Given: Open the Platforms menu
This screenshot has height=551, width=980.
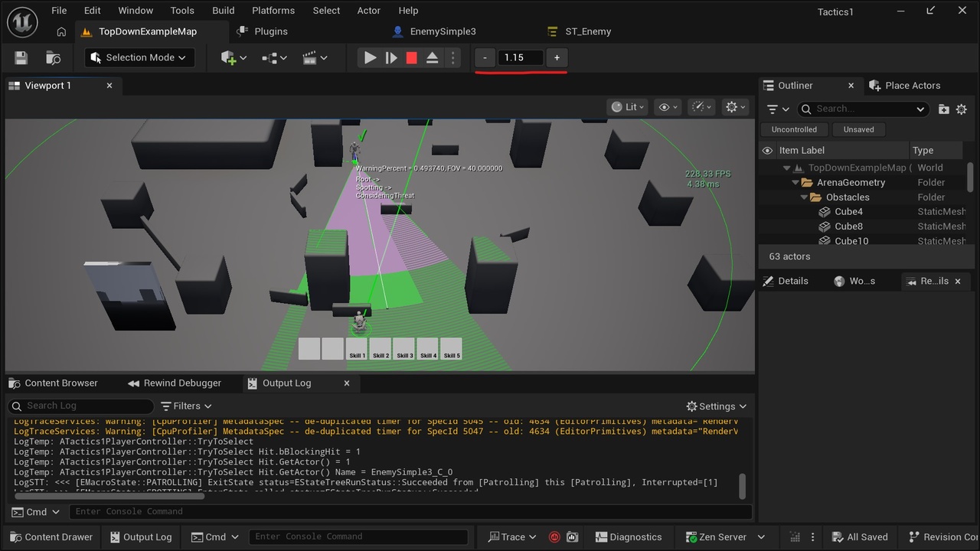Looking at the screenshot, I should pyautogui.click(x=273, y=10).
